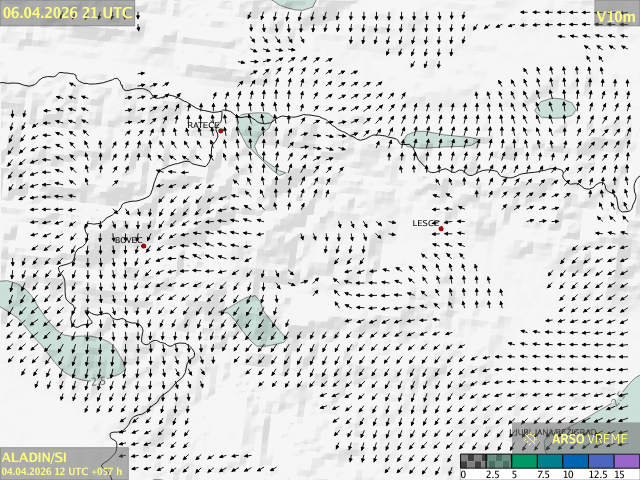Click the Ljubljana/Brnik label near logo

(x=555, y=431)
